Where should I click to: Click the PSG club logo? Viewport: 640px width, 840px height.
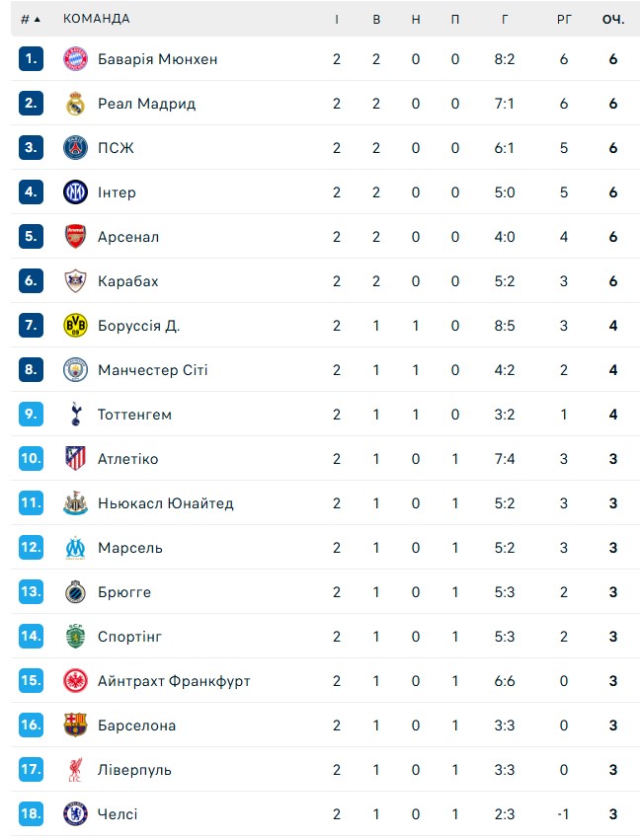pyautogui.click(x=76, y=148)
